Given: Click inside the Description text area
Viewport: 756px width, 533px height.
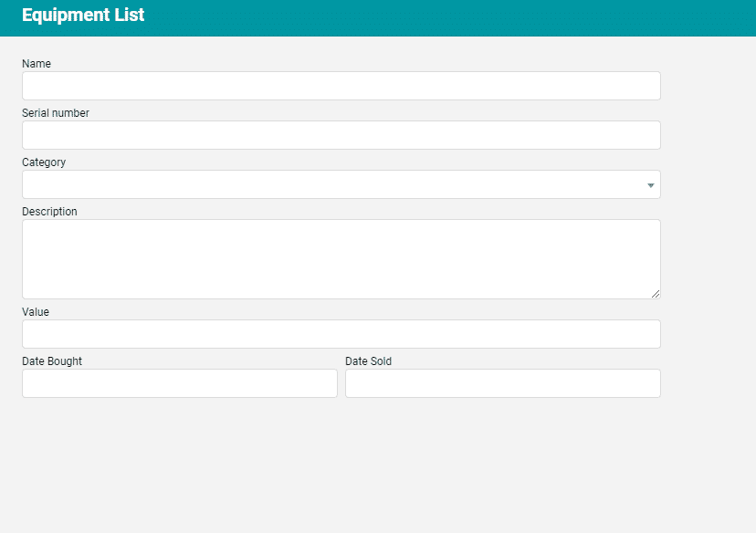Looking at the screenshot, I should click(341, 259).
